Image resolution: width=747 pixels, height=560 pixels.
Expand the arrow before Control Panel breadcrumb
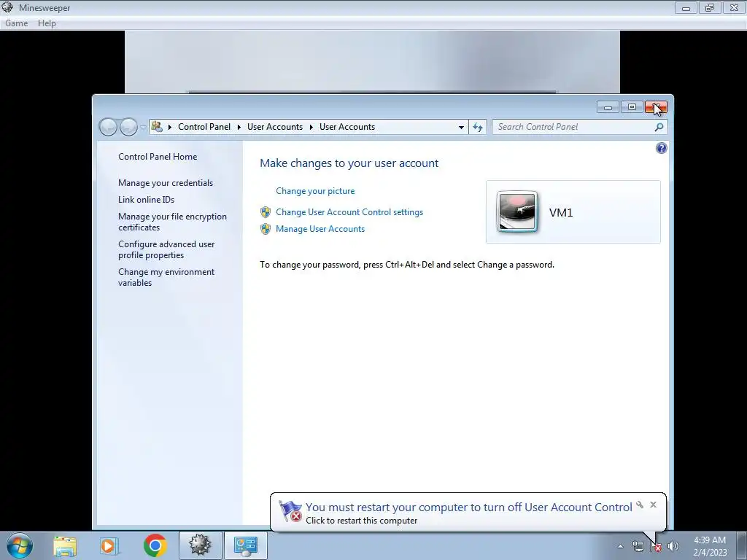click(169, 127)
